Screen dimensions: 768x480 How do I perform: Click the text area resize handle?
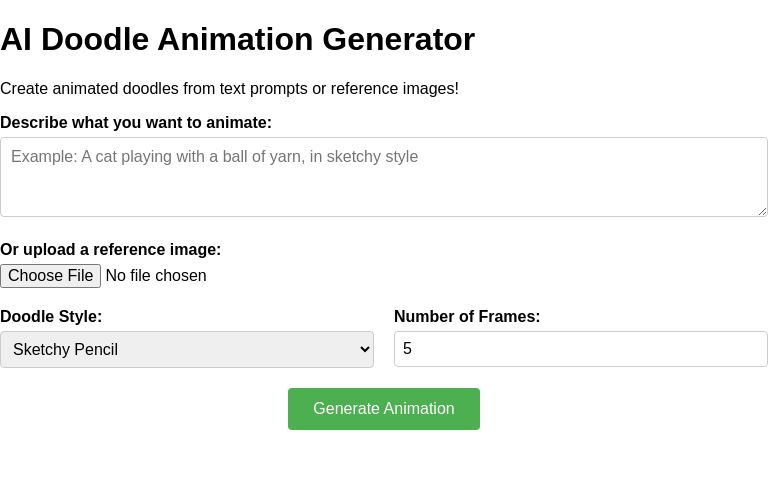tap(762, 211)
